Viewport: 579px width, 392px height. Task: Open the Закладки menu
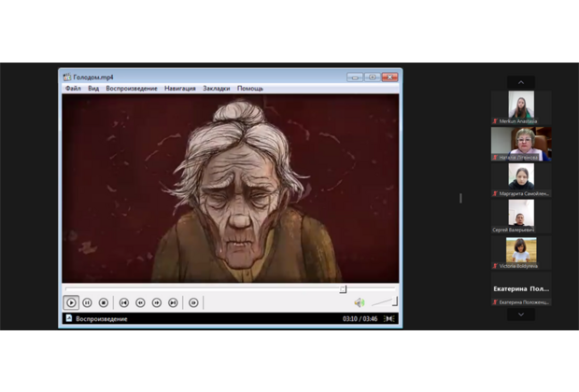pyautogui.click(x=216, y=89)
